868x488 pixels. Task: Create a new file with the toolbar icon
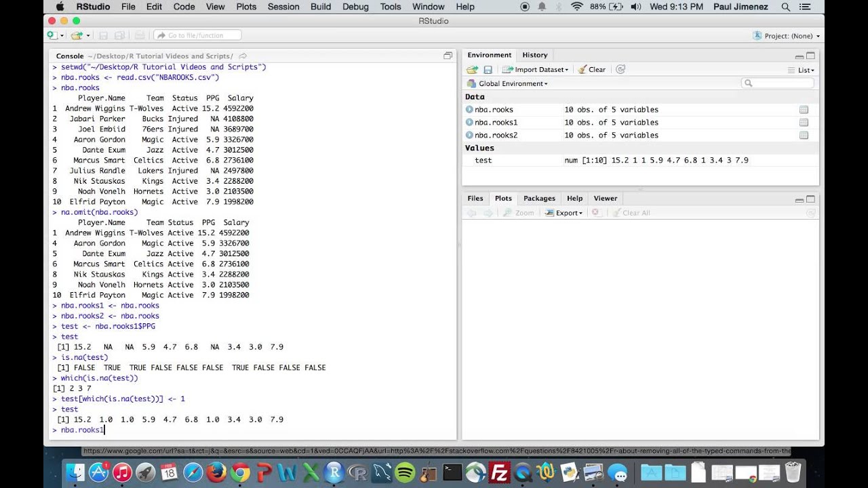52,35
